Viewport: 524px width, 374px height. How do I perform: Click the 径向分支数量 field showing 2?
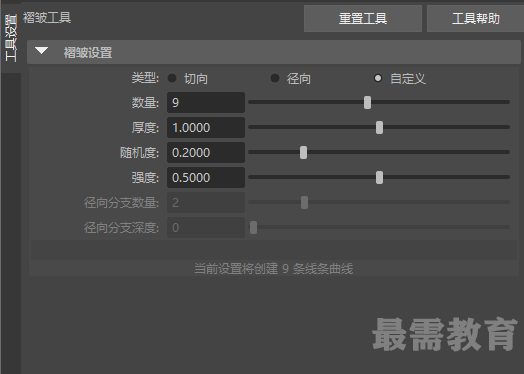(206, 203)
